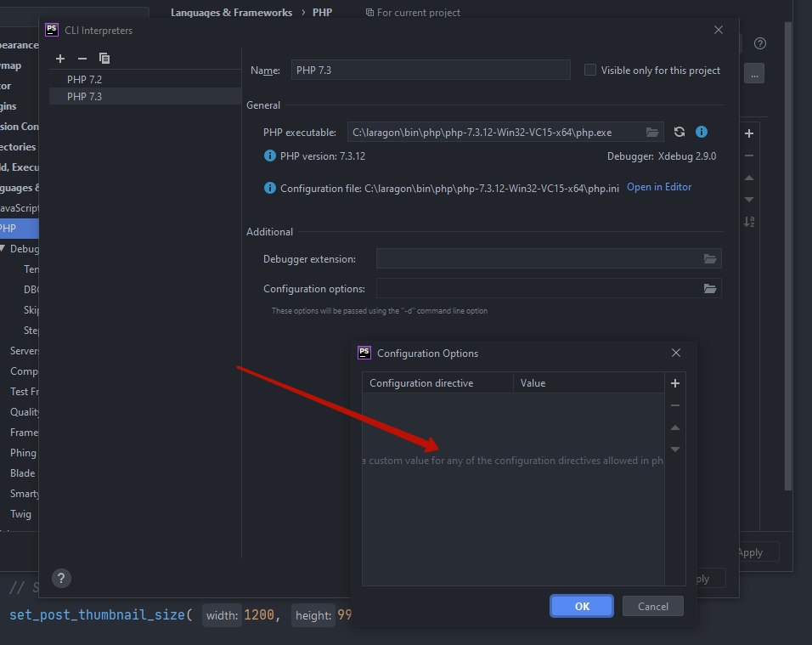Select PHP 7.3 interpreter

point(145,96)
